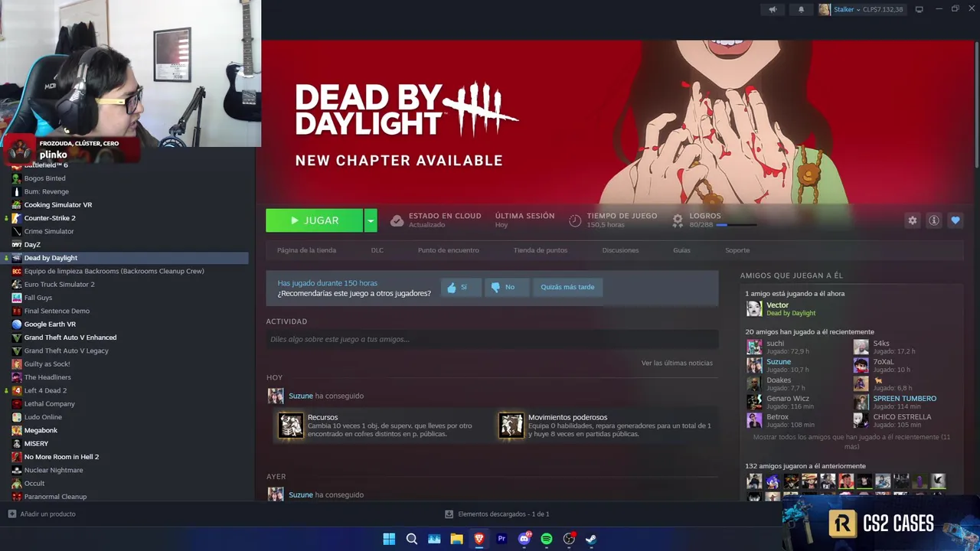Open Ver las últimas noticias link
The width and height of the screenshot is (980, 551).
click(677, 363)
